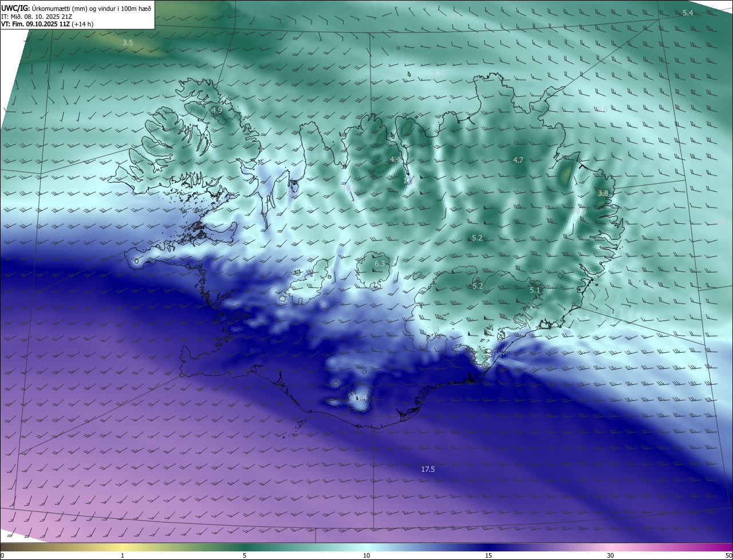Click the "IT: Mið. 08. 10. 2025 21Z" line
733x560 pixels.
37,17
